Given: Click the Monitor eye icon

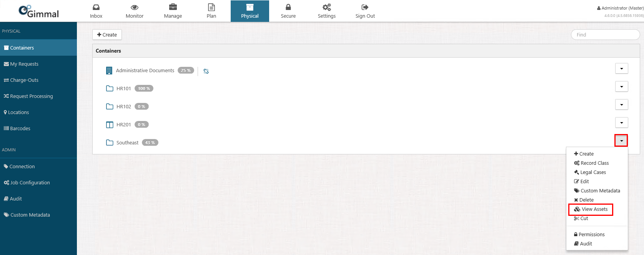Looking at the screenshot, I should pyautogui.click(x=135, y=7).
